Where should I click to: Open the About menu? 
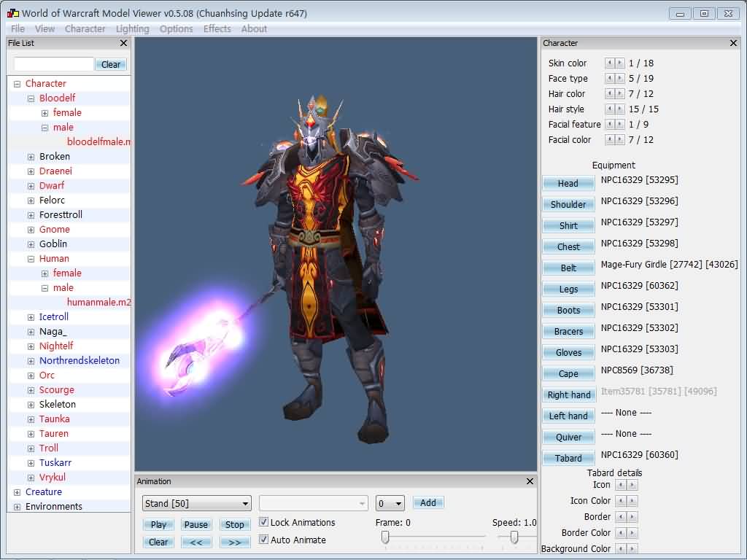pyautogui.click(x=254, y=28)
